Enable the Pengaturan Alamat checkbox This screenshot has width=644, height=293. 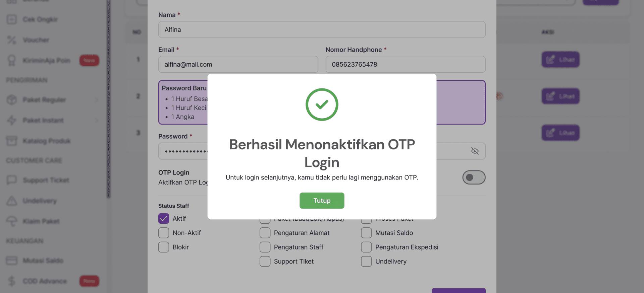click(x=265, y=233)
